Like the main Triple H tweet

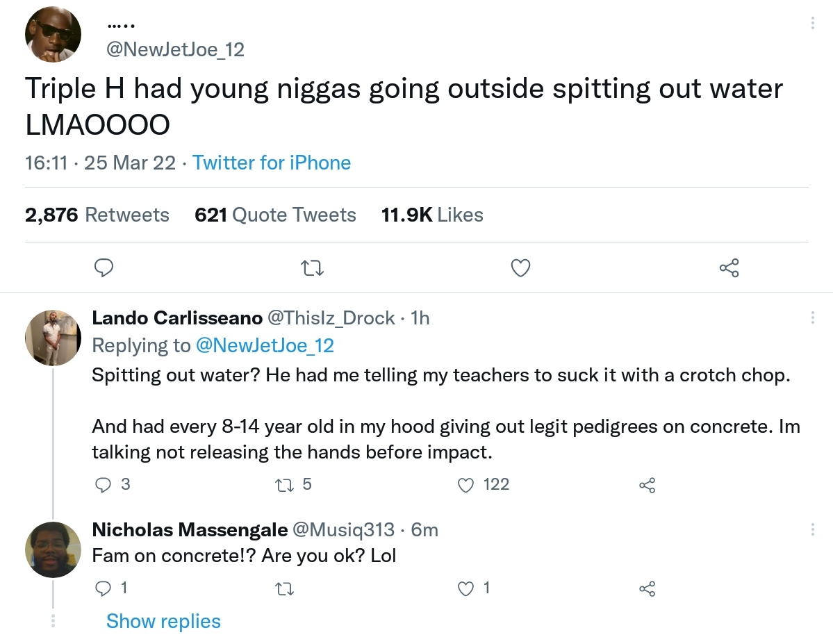pos(520,267)
